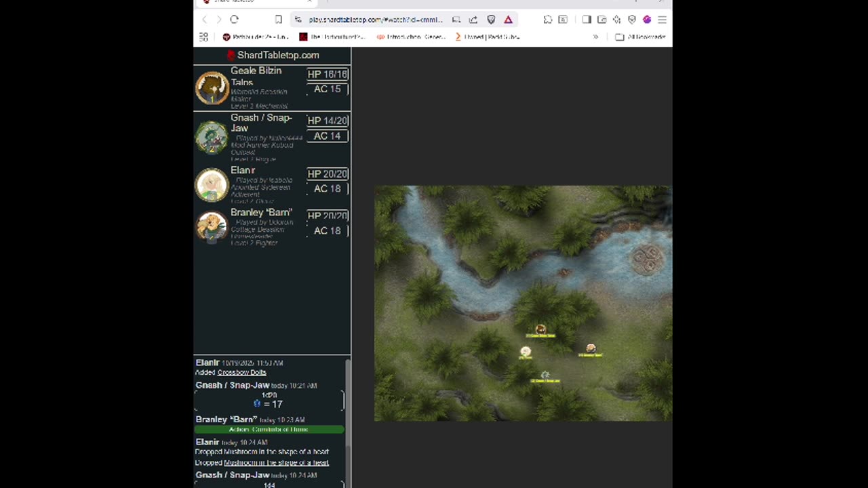868x488 pixels.
Task: Click the green Action bar in chat
Action: point(269,429)
